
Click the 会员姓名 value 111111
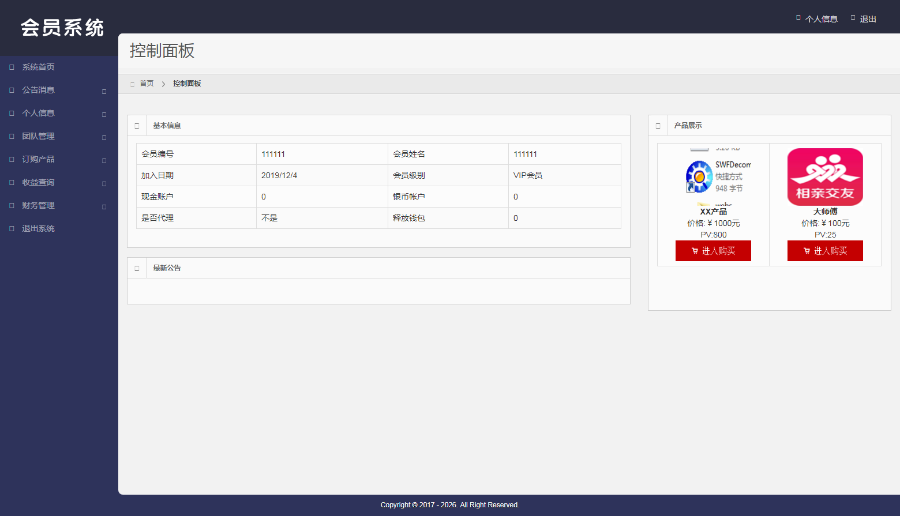point(525,154)
